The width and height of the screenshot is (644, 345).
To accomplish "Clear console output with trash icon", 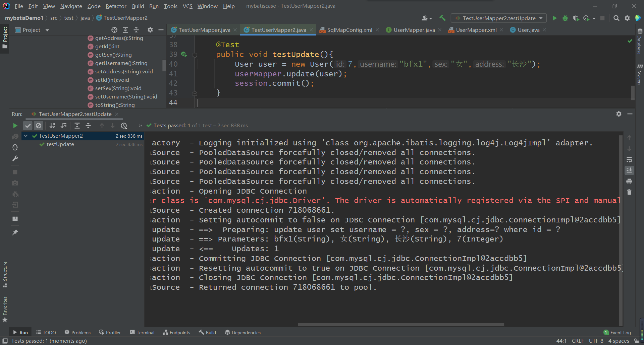I will (x=629, y=192).
